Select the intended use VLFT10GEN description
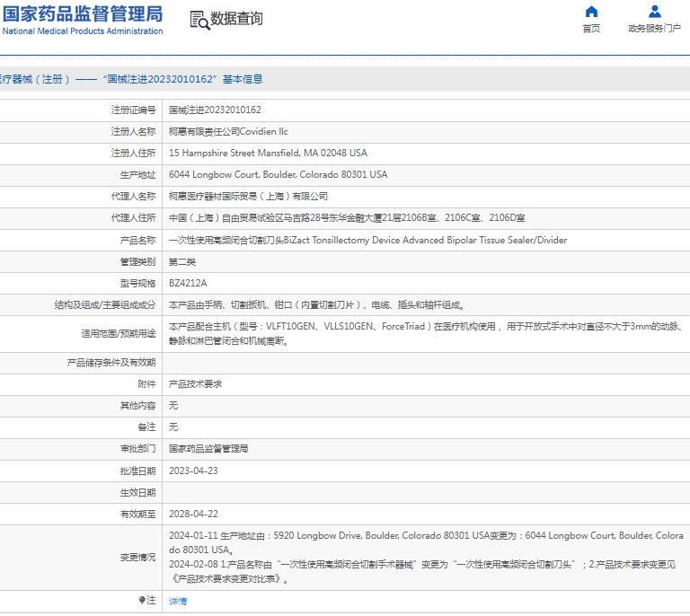This screenshot has width=690, height=616. click(x=426, y=334)
